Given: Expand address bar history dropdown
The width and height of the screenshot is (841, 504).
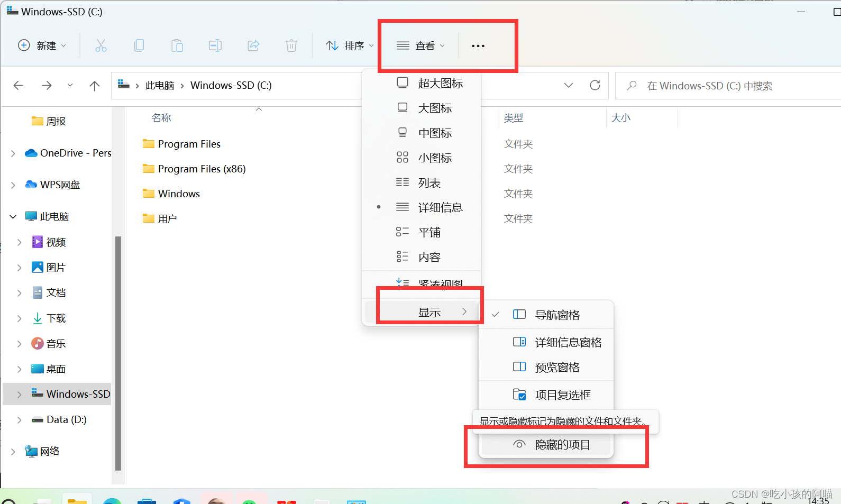Looking at the screenshot, I should pyautogui.click(x=569, y=85).
